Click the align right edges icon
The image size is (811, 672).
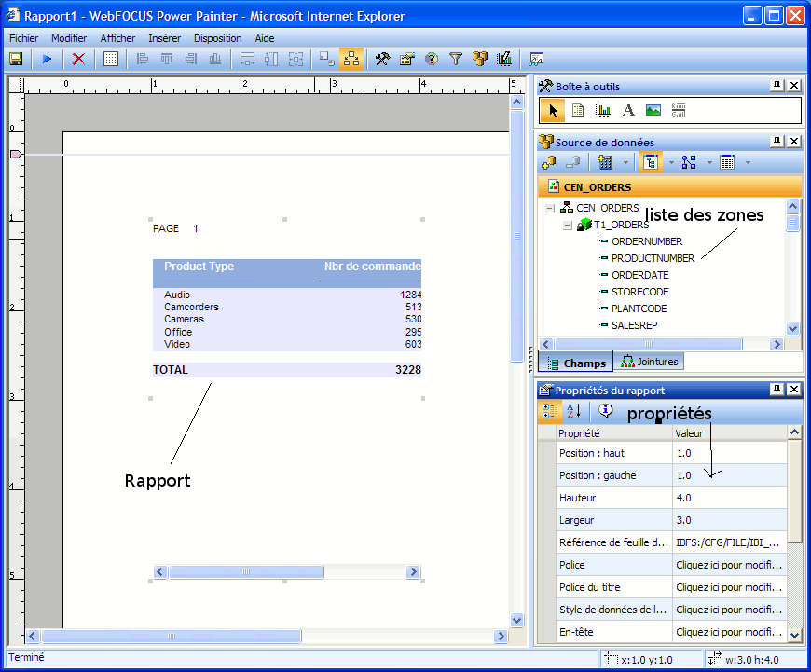tap(191, 59)
